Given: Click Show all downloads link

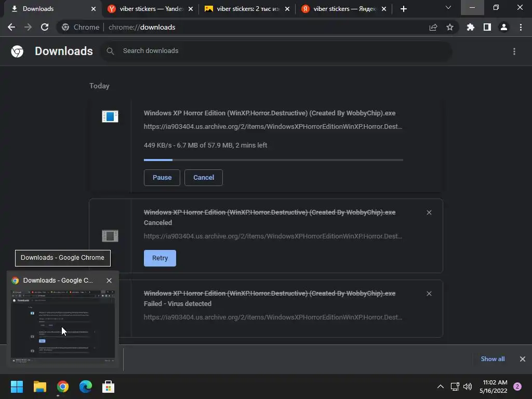Looking at the screenshot, I should click(493, 359).
